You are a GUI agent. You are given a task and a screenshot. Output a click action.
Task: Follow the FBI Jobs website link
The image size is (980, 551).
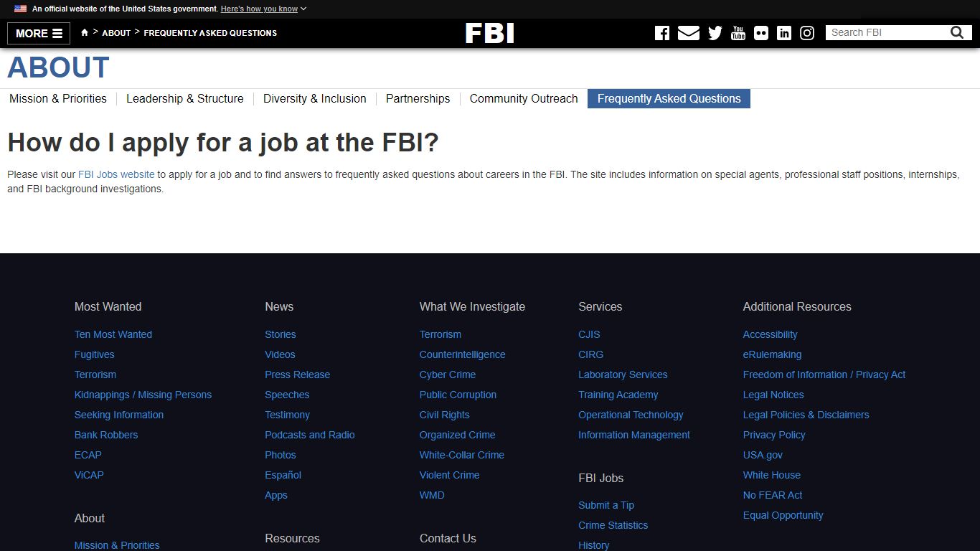tap(116, 174)
